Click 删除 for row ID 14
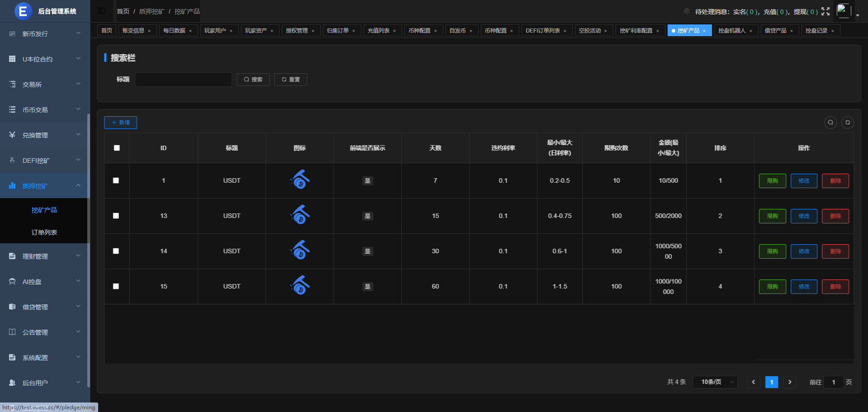This screenshot has height=412, width=868. pos(835,251)
